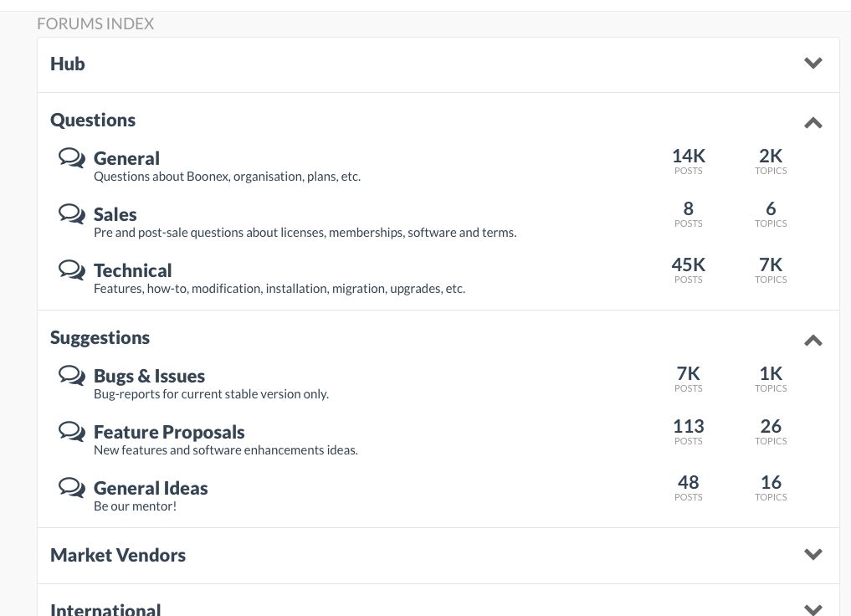Visit the Feature Proposals forum
This screenshot has width=851, height=616.
pyautogui.click(x=169, y=432)
